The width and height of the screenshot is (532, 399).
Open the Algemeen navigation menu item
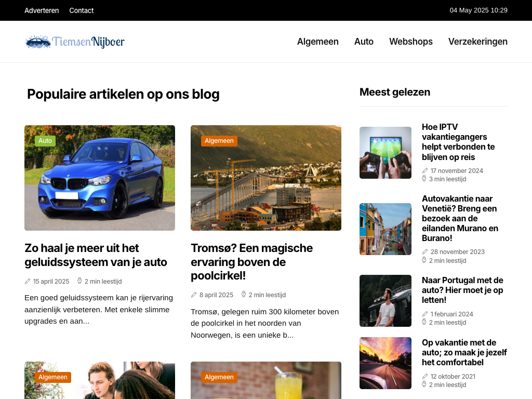point(318,42)
